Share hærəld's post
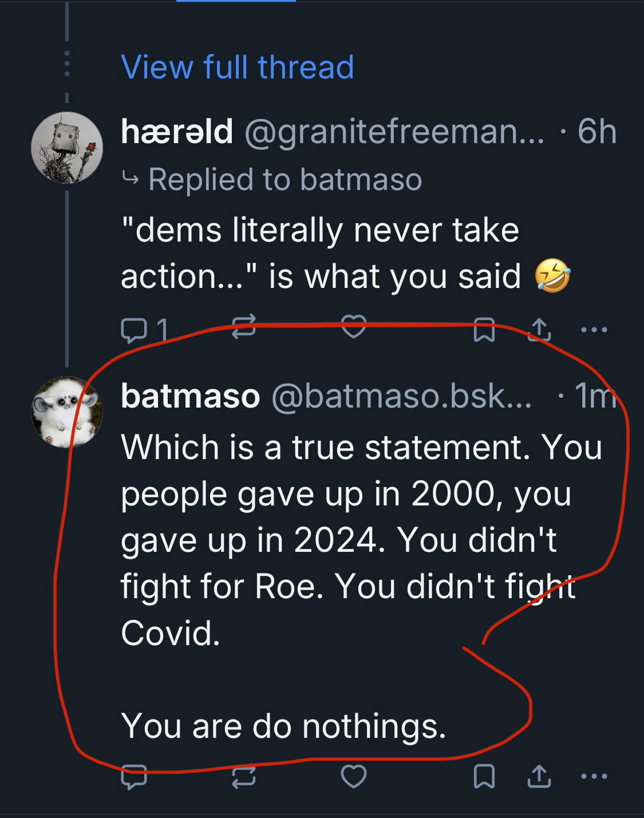 [x=539, y=330]
